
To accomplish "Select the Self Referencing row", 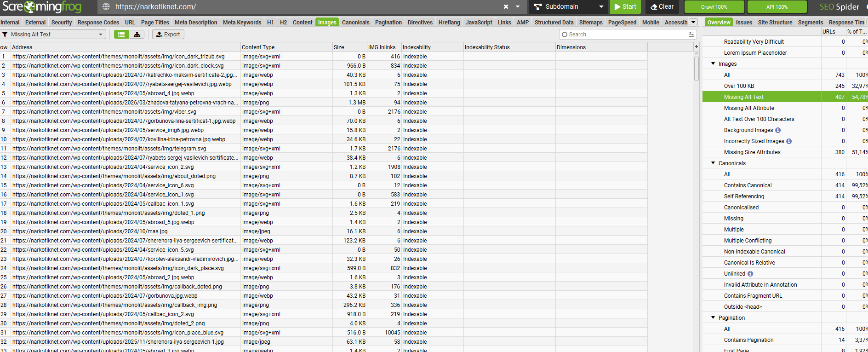I will 785,196.
